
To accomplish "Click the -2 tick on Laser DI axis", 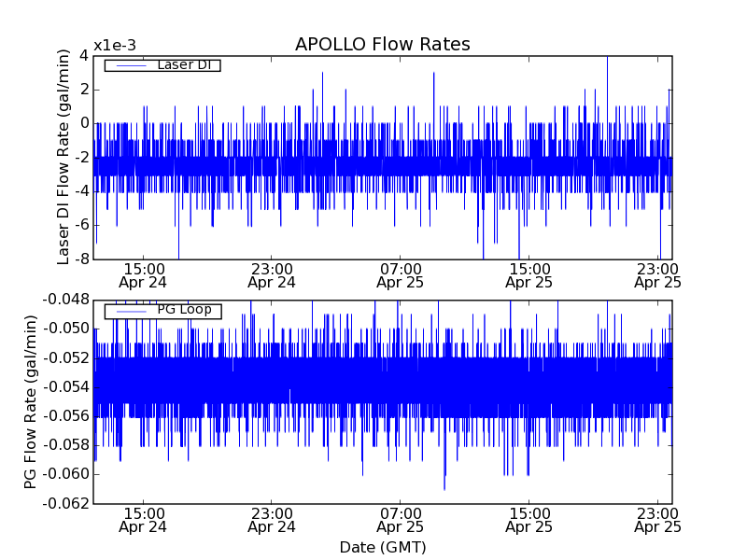I will click(81, 158).
